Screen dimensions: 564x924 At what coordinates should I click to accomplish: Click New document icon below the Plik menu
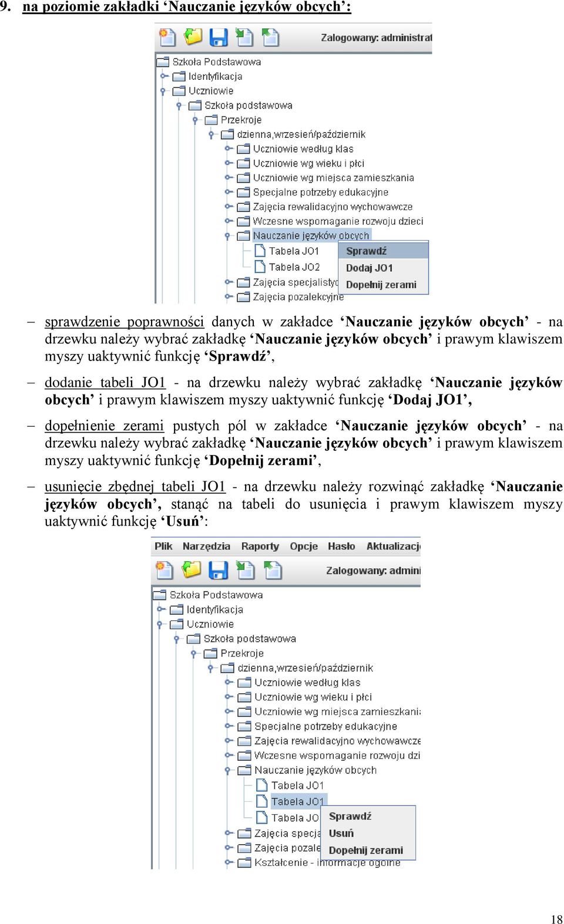click(164, 570)
